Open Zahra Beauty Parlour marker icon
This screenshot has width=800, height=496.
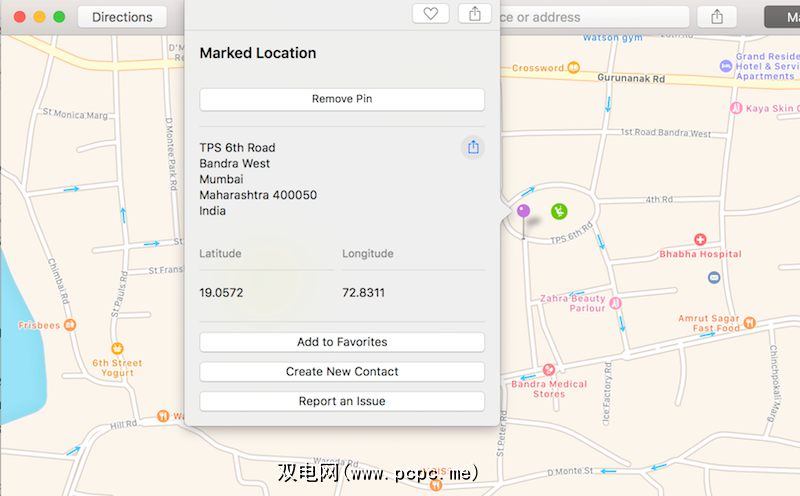point(615,303)
